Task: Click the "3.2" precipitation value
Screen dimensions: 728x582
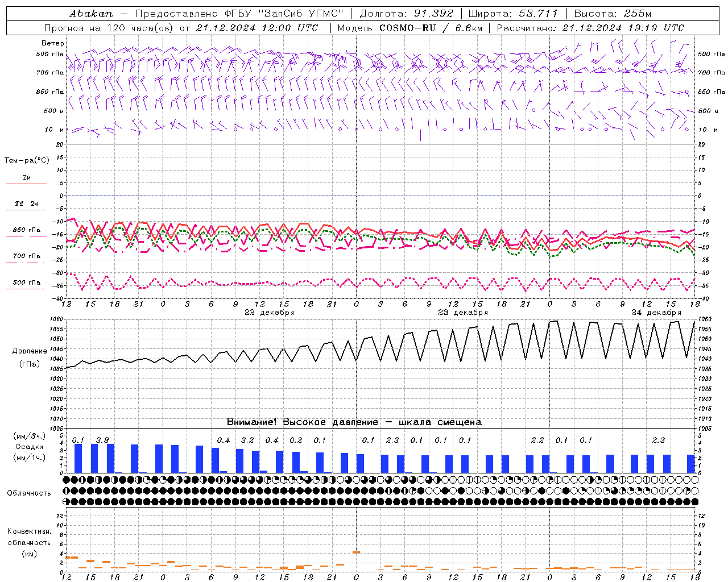Action: click(247, 440)
